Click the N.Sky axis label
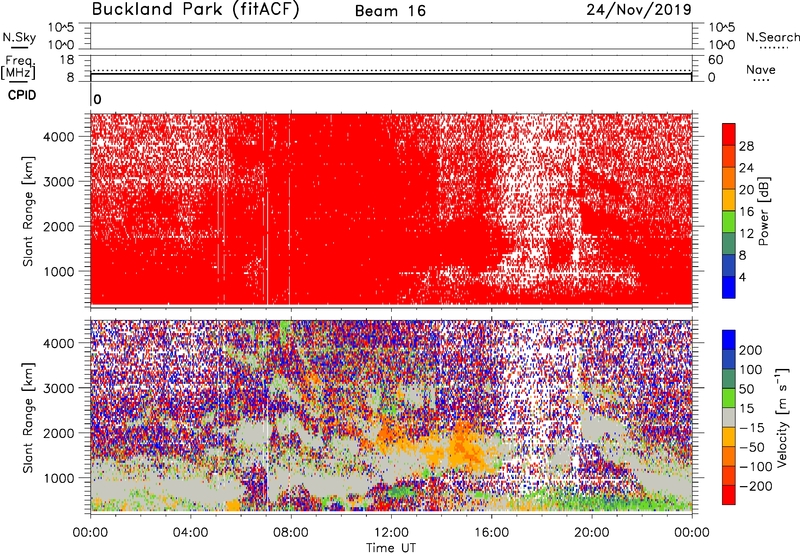The image size is (800, 554). 19,37
